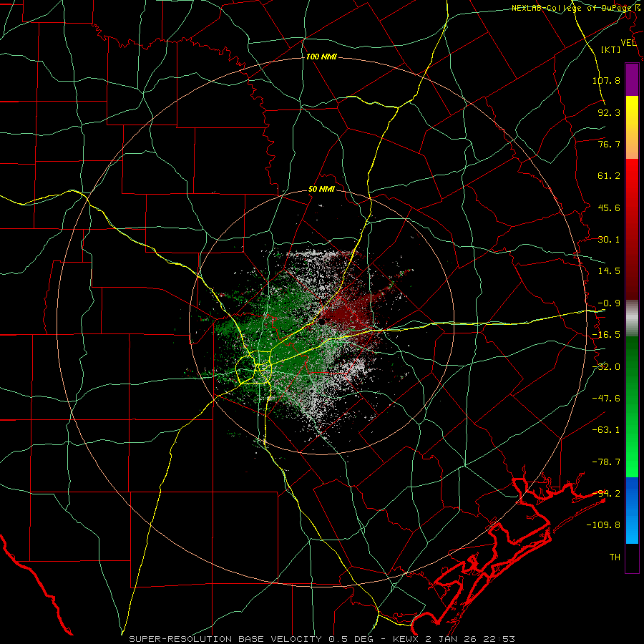Click the VEL legend title
The width and height of the screenshot is (644, 644).
coord(629,42)
